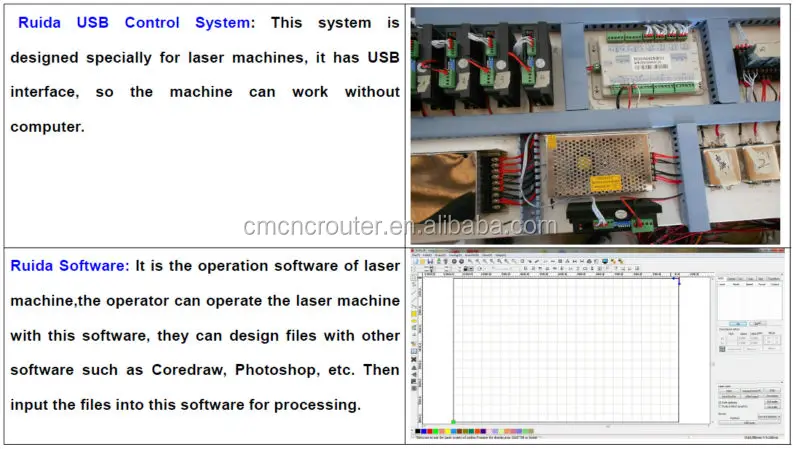Open the File menu in laser software
This screenshot has width=800, height=449.
[x=416, y=255]
